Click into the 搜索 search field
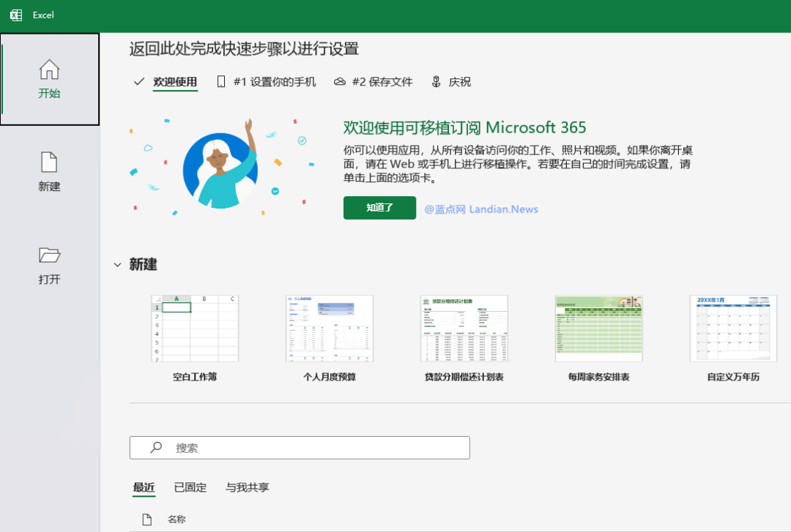791x532 pixels. tap(300, 448)
